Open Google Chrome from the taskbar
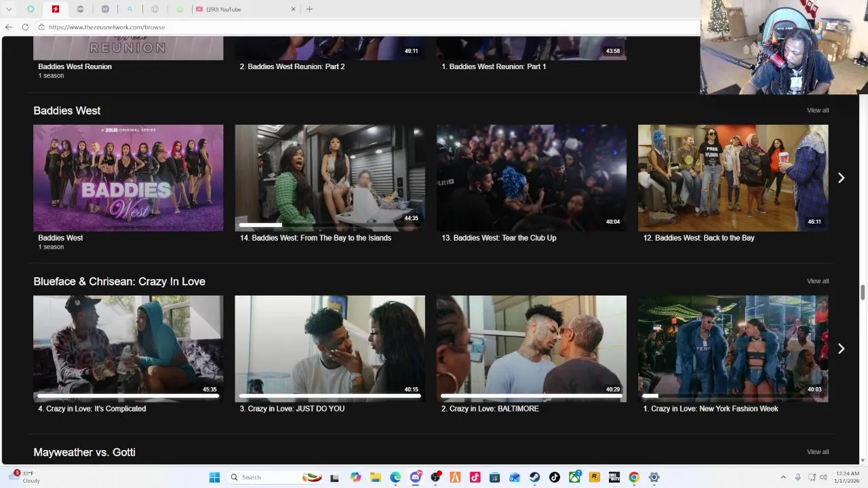This screenshot has width=868, height=488. click(x=634, y=477)
